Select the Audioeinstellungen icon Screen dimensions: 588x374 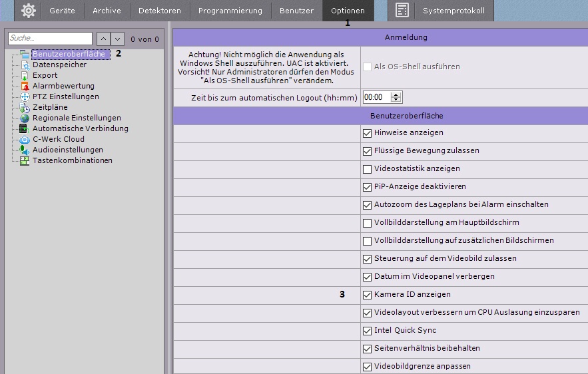click(x=24, y=150)
